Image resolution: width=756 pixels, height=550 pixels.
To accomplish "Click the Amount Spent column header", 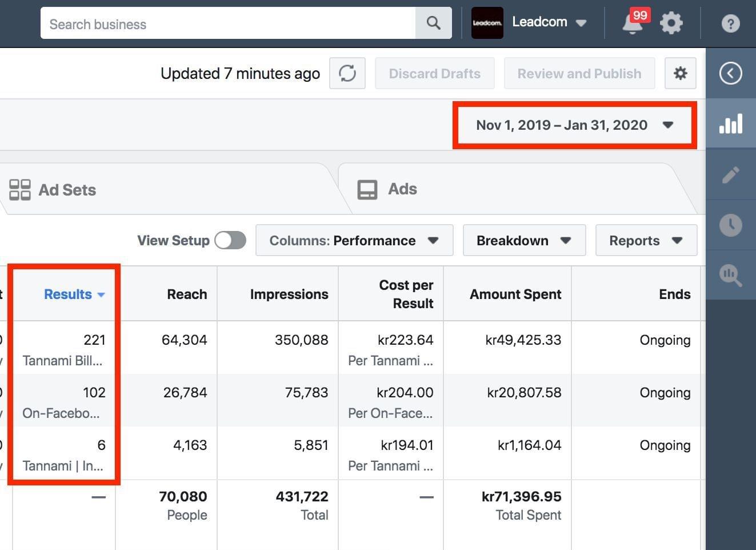I will tap(515, 294).
